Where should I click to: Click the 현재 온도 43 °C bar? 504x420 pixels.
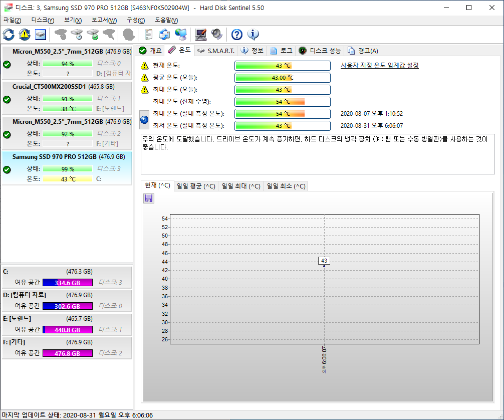click(283, 66)
